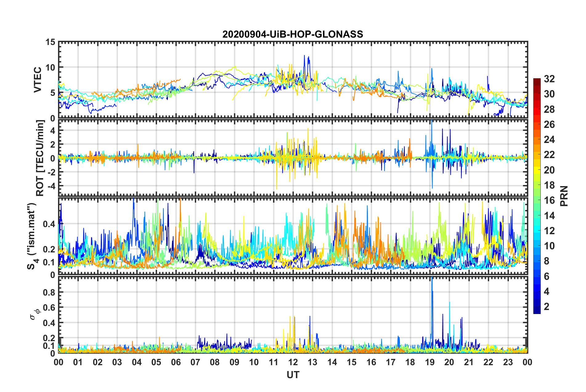Click colorbar tick label 16
586x392 pixels.
click(549, 200)
